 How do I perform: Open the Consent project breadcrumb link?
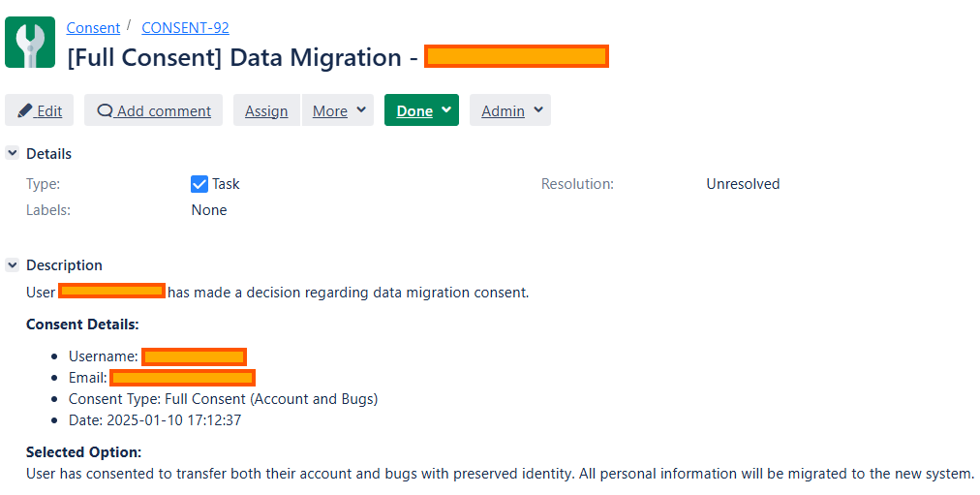(93, 28)
